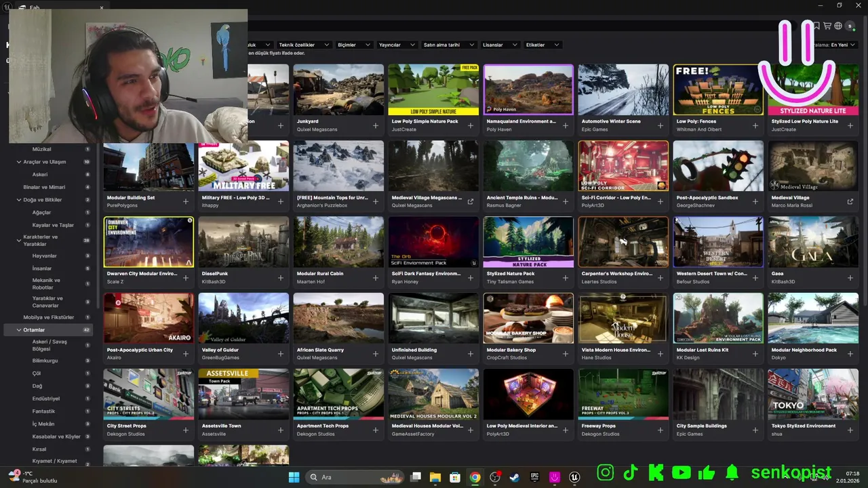Image resolution: width=868 pixels, height=488 pixels.
Task: Add City Sample Buildings via plus icon
Action: [x=755, y=430]
